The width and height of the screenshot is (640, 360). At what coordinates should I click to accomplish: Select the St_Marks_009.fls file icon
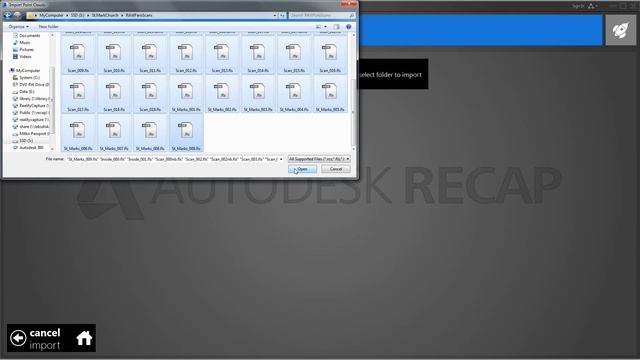click(x=186, y=131)
